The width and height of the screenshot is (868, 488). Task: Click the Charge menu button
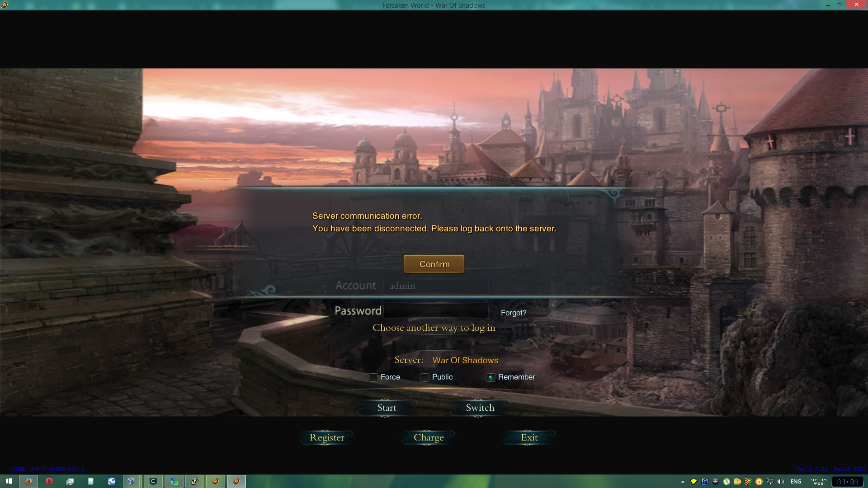pyautogui.click(x=429, y=437)
